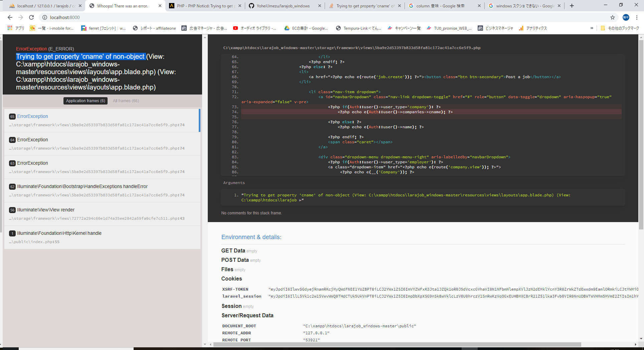Click the highlighted error message text

coord(80,56)
